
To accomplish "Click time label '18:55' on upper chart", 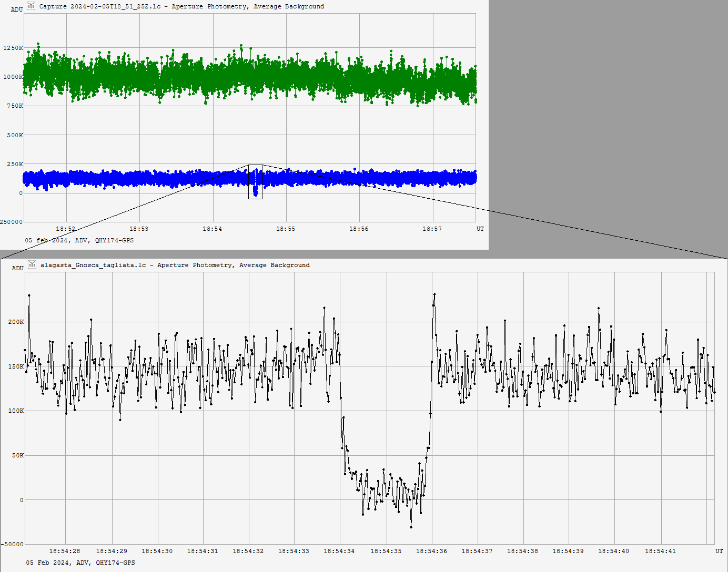I will pos(285,229).
